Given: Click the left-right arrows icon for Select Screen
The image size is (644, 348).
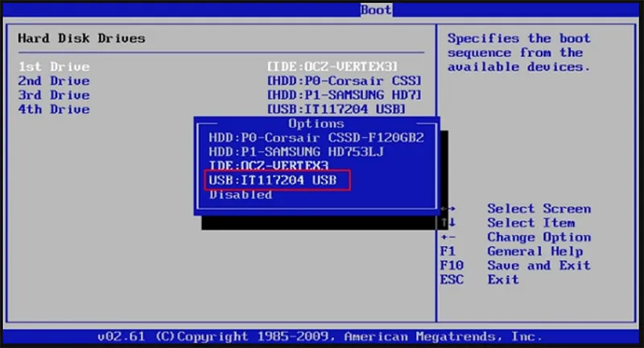Looking at the screenshot, I should [448, 209].
